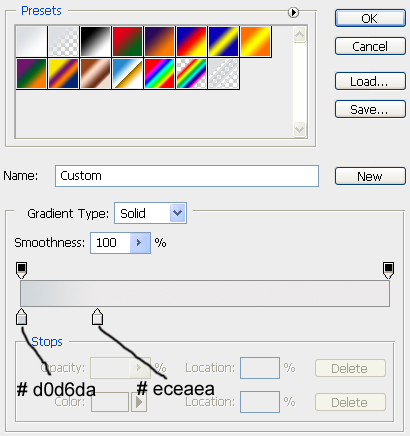Image resolution: width=410 pixels, height=436 pixels.
Task: Open the Load gradients dialog
Action: point(370,81)
